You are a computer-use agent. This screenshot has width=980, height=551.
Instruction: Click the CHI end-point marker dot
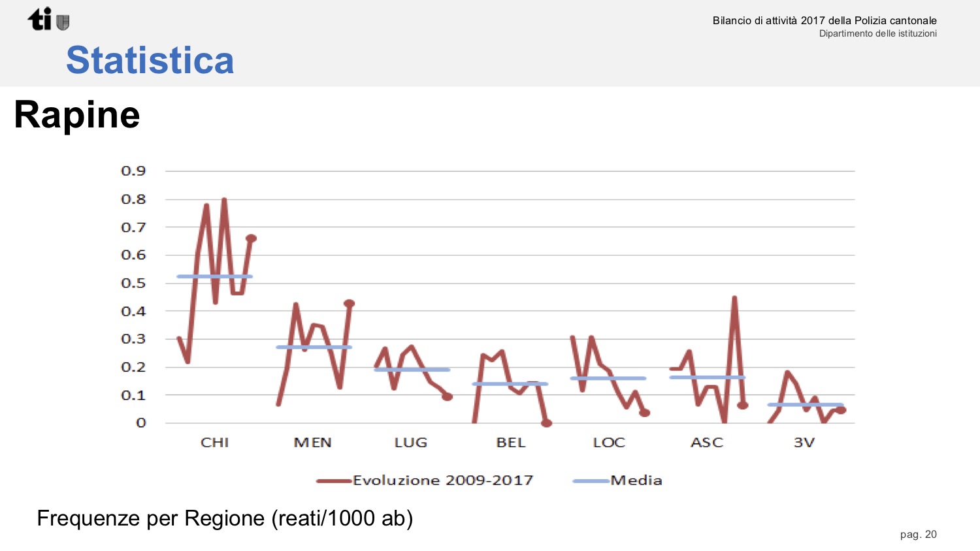pos(251,239)
